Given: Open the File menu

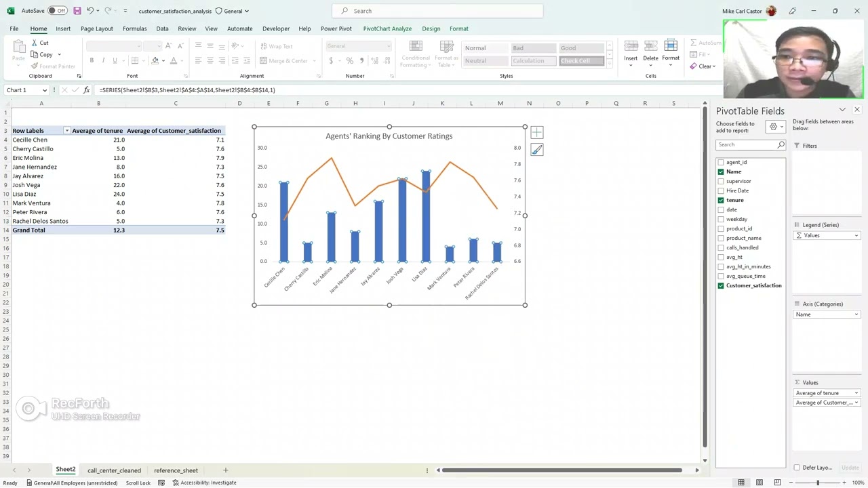Looking at the screenshot, I should [14, 28].
